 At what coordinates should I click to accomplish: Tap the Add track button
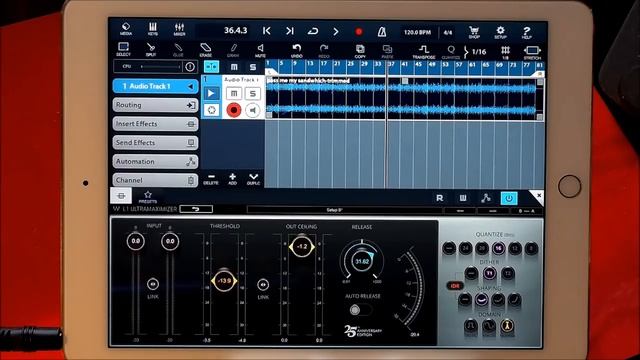pos(232,179)
